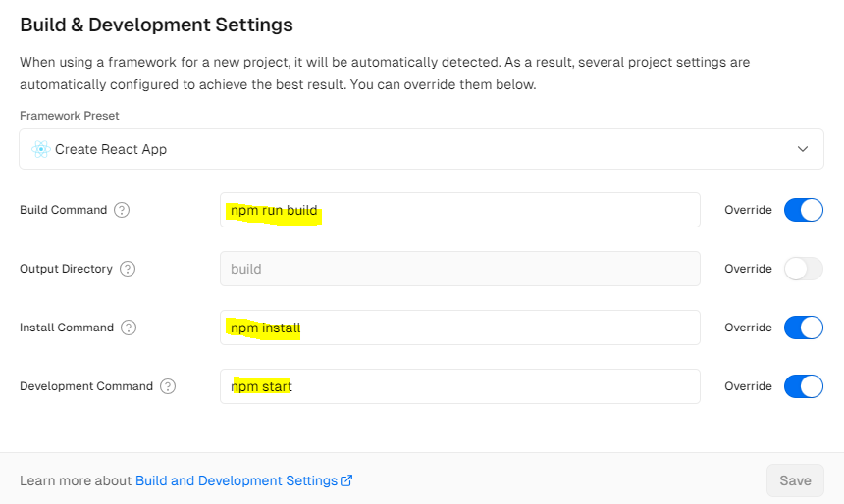Open help icon next to Development Command
Image resolution: width=844 pixels, height=504 pixels.
click(168, 386)
